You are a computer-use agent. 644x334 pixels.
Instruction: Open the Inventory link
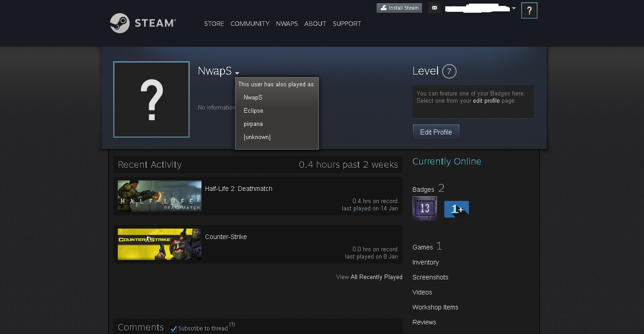(x=426, y=262)
